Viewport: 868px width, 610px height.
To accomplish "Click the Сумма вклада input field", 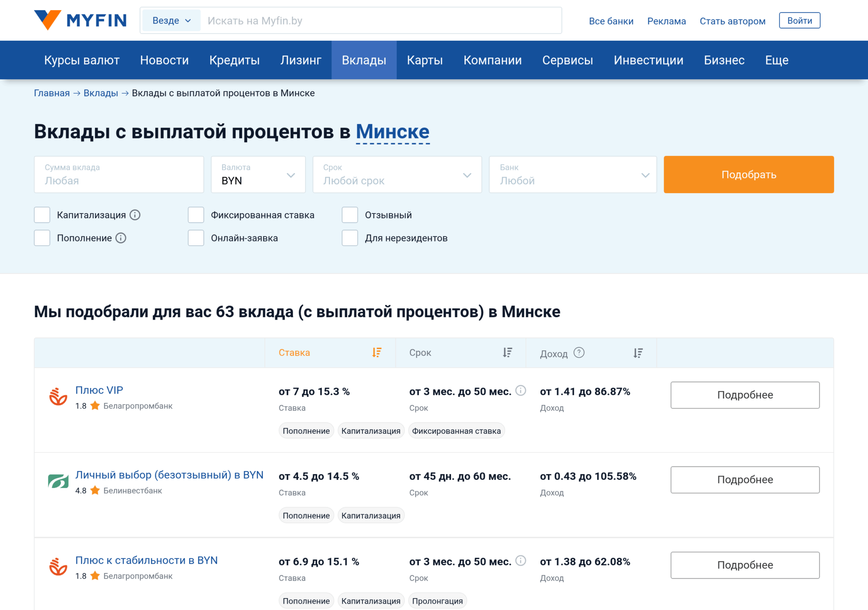I will click(x=119, y=175).
